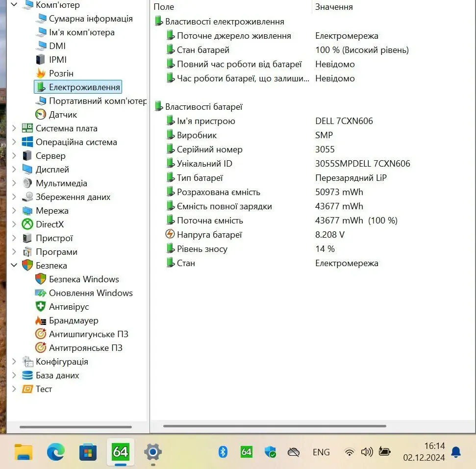Select Windows Update (Оновлення Windows) item
The width and height of the screenshot is (476, 469).
coord(91,293)
